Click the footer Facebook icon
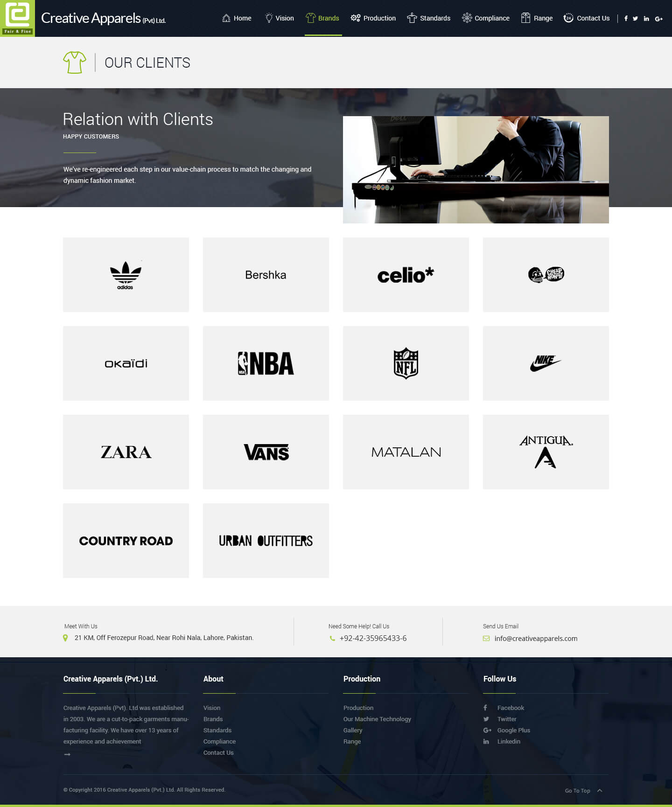Viewport: 672px width, 807px height. pos(485,708)
